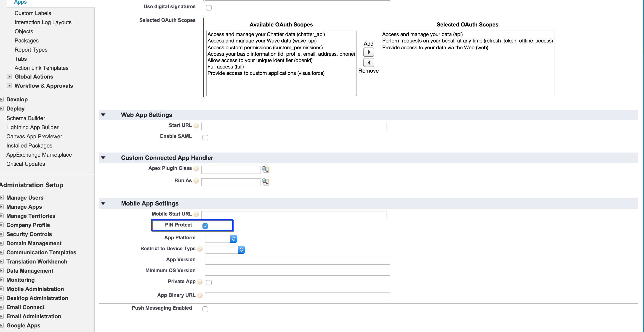Viewport: 644px width, 332px height.
Task: Select refresh_token scope in Selected list
Action: point(467,41)
